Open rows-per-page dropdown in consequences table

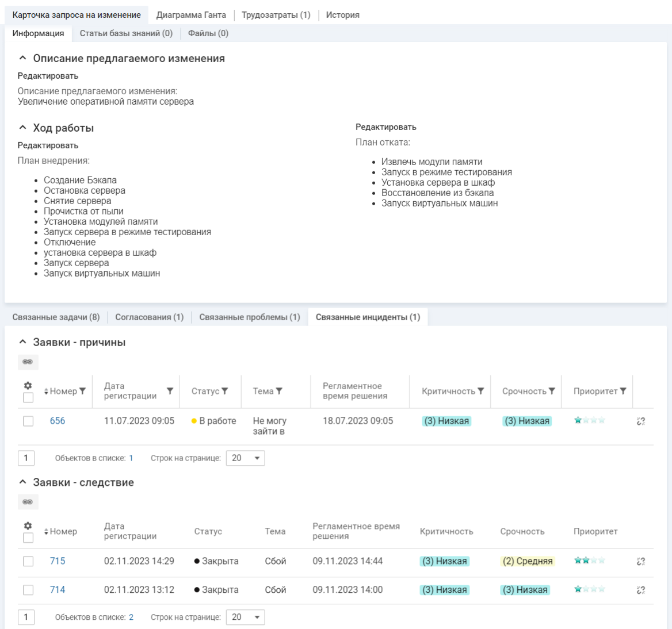(245, 617)
